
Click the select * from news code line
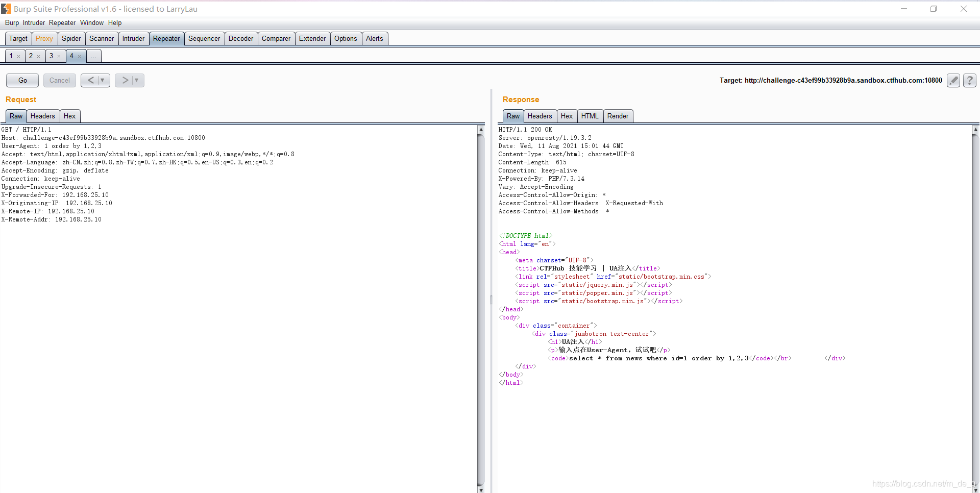tap(659, 358)
